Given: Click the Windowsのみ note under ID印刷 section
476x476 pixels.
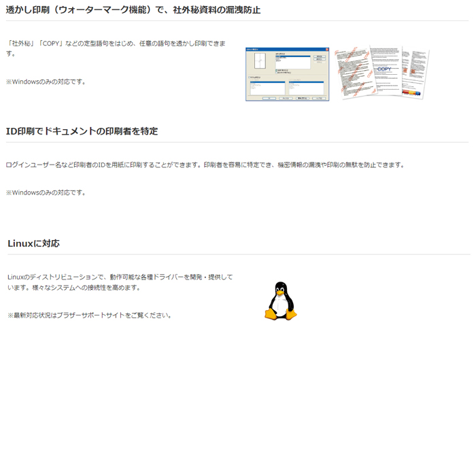Looking at the screenshot, I should pos(46,193).
